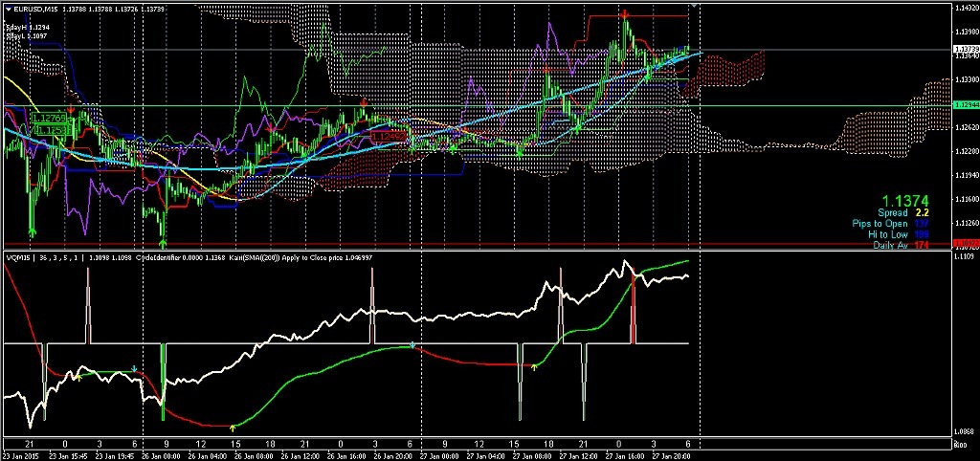Viewport: 980px width, 461px height.
Task: Click the 27 Jan 20:00 time axis label
Action: [x=670, y=454]
